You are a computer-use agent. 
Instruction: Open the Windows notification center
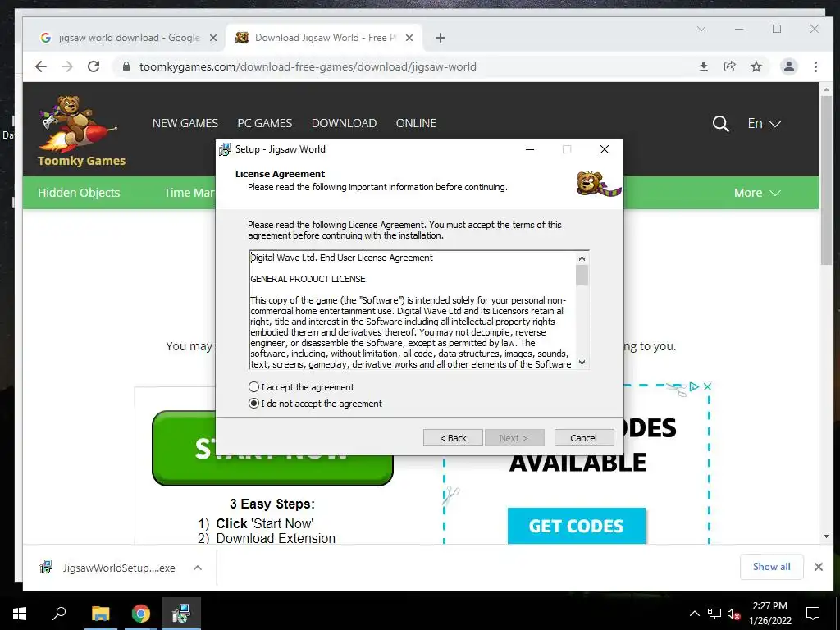[x=813, y=614]
